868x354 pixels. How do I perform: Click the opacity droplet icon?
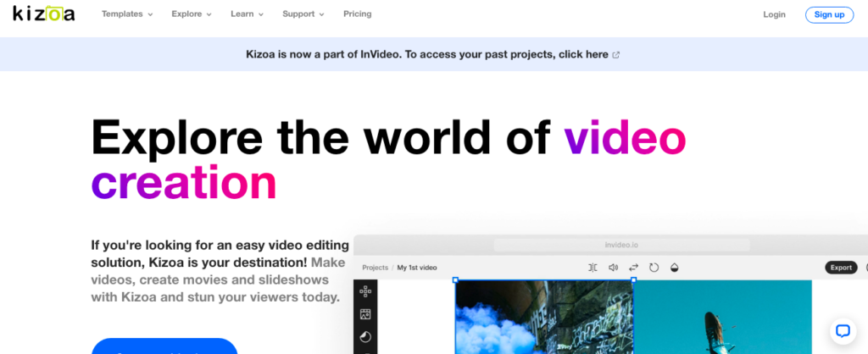[x=674, y=268]
